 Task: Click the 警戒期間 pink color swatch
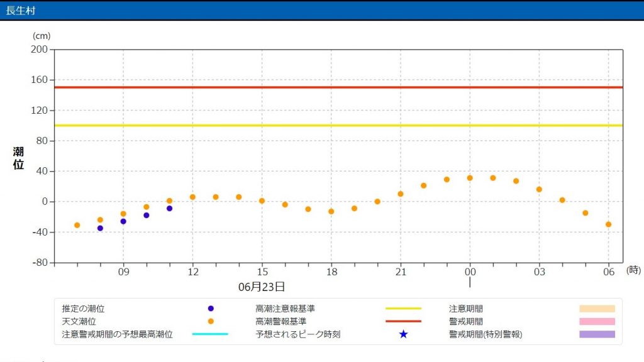click(x=597, y=321)
